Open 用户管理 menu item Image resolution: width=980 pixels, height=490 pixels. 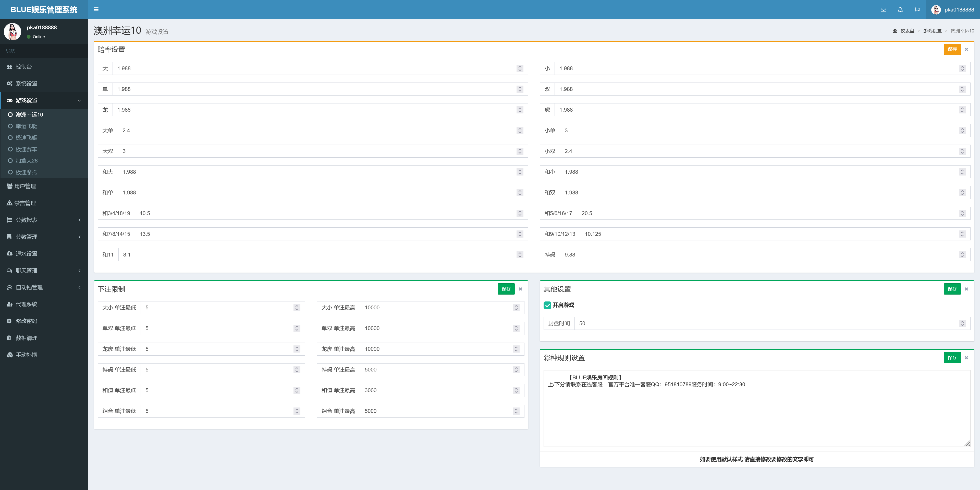click(x=25, y=186)
